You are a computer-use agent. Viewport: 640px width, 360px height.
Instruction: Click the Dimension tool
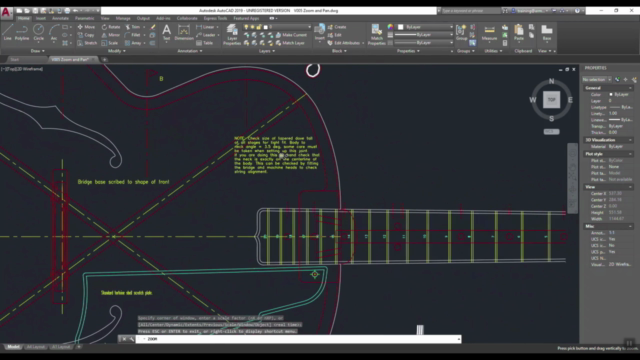pyautogui.click(x=184, y=32)
